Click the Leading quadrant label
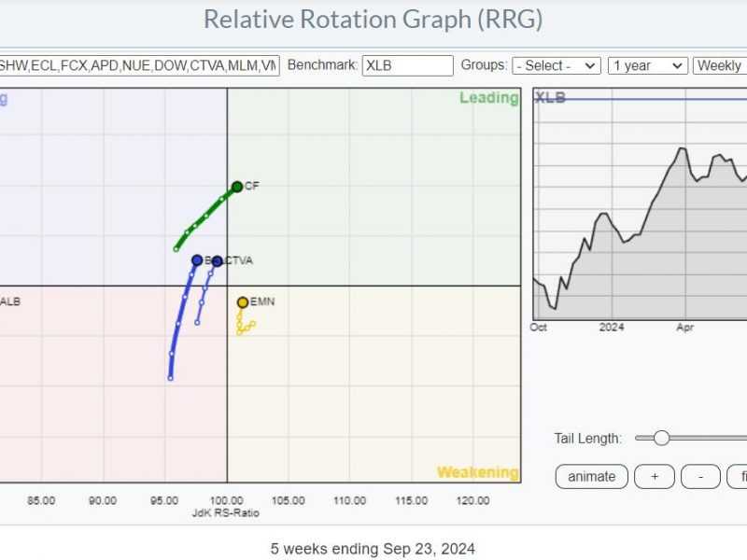 488,98
